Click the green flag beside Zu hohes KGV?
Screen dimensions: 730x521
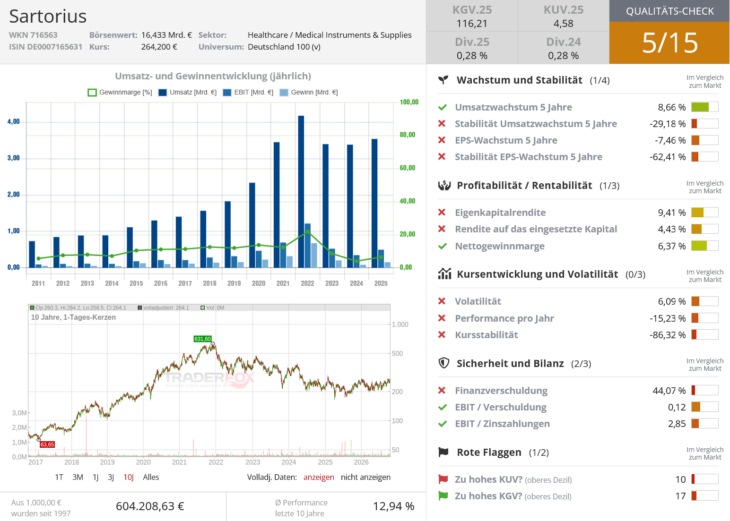click(443, 496)
